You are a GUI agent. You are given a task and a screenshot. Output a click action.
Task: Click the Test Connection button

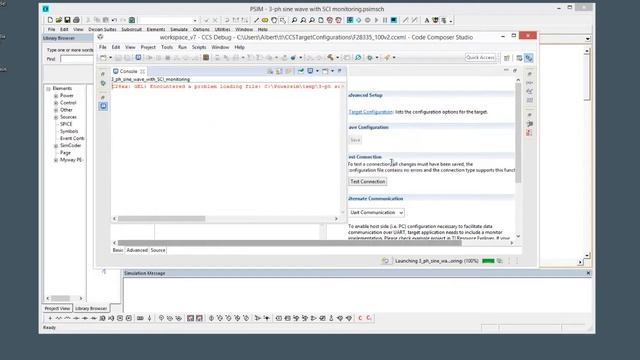click(368, 182)
